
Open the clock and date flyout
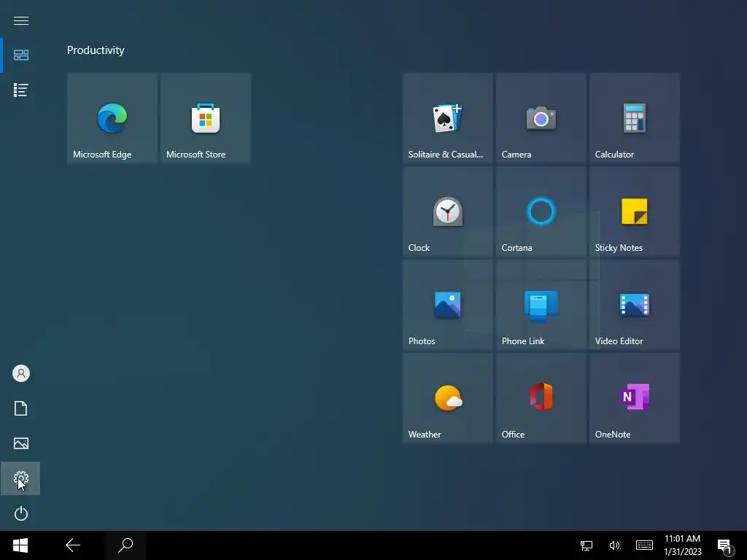click(683, 545)
